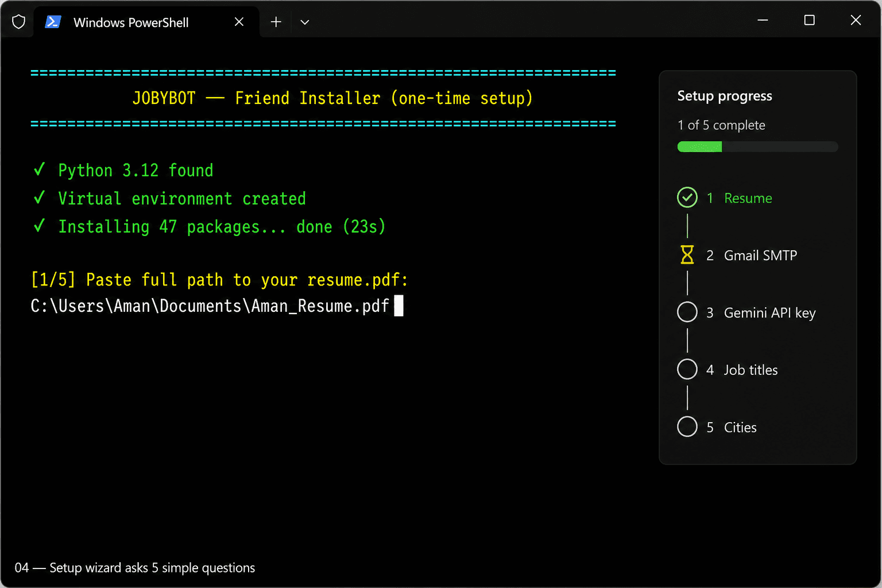Open a new tab with the plus button
This screenshot has width=882, height=588.
pyautogui.click(x=276, y=22)
